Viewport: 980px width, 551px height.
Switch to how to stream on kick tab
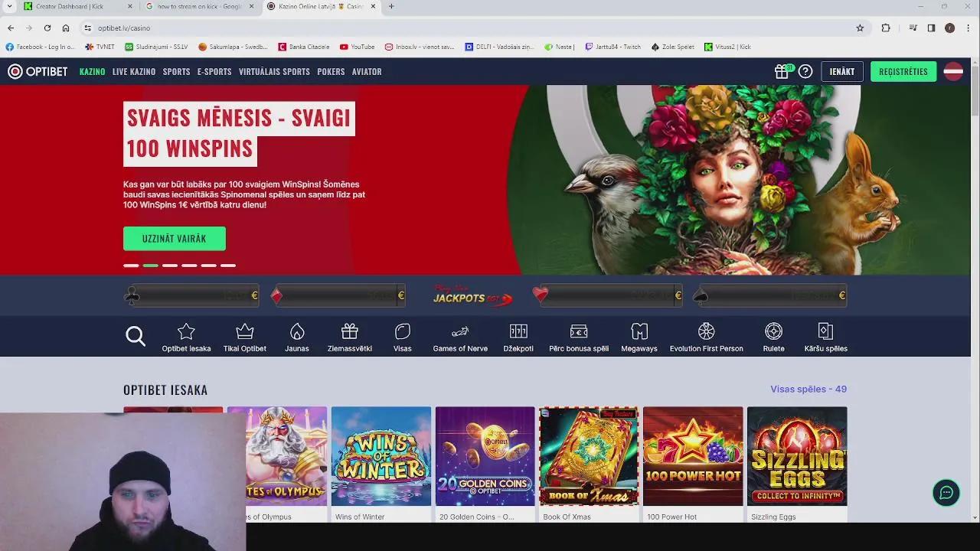tap(199, 6)
